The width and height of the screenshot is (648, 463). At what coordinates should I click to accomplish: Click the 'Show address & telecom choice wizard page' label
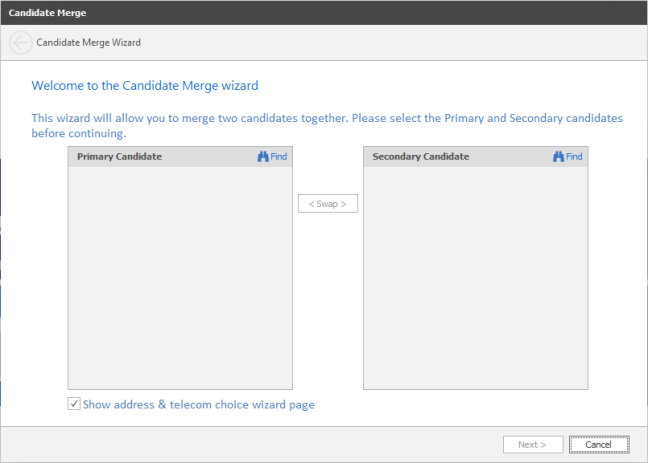(198, 405)
